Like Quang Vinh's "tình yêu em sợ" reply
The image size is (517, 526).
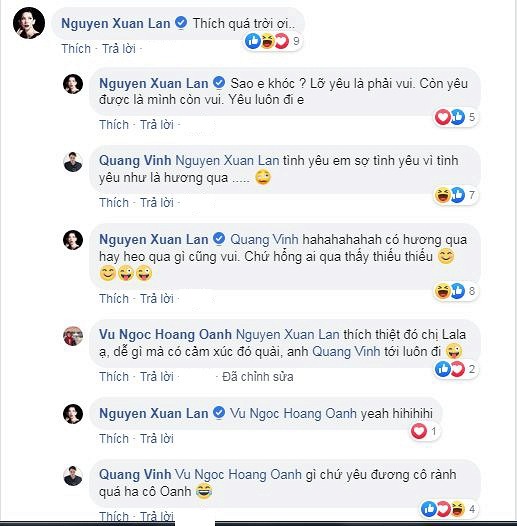[x=114, y=203]
